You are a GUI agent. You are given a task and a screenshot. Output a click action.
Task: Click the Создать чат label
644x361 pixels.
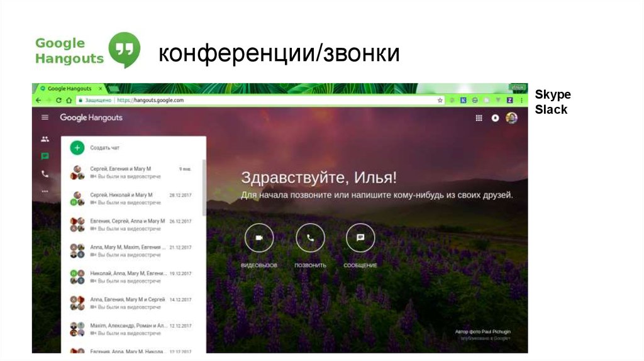pos(105,148)
